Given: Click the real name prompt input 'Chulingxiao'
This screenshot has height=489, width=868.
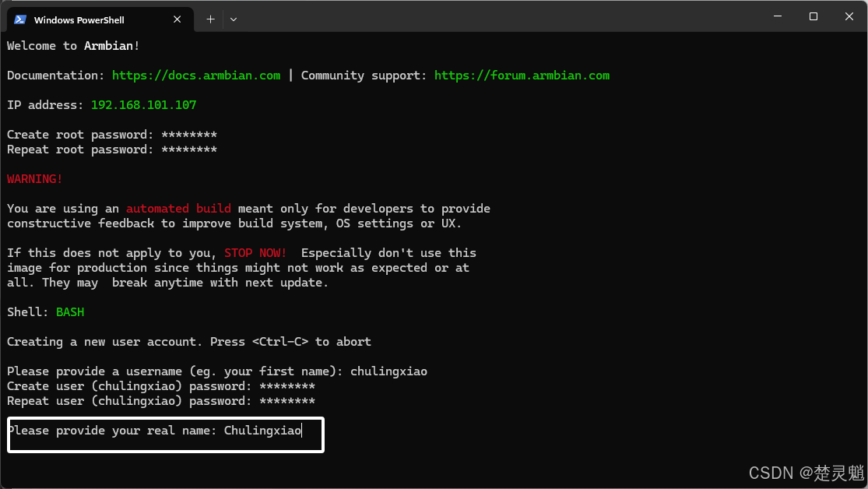Looking at the screenshot, I should point(262,431).
